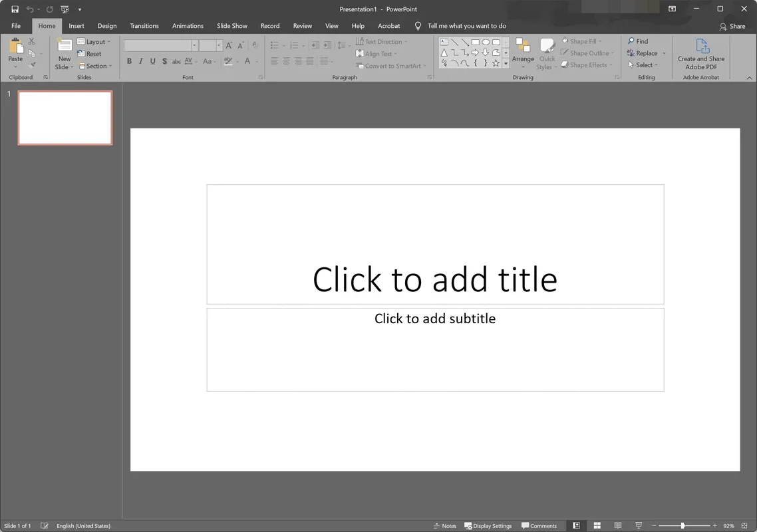
Task: Insert a rectangle shape from the Drawing gallery
Action: [x=475, y=42]
